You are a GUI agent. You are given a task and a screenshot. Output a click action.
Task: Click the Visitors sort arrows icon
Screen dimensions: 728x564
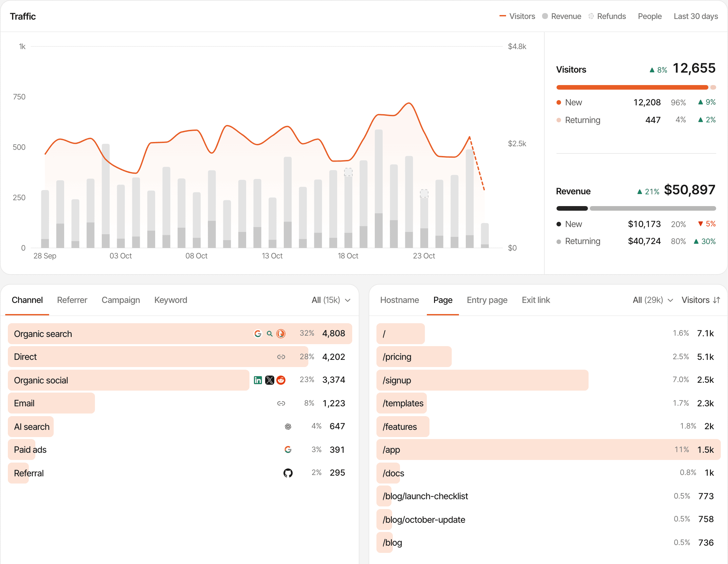coord(716,300)
